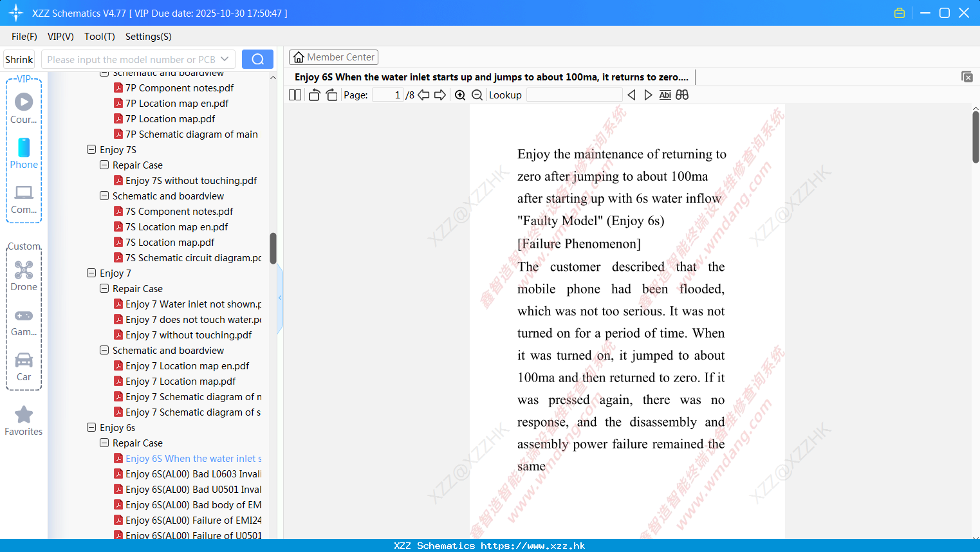980x552 pixels.
Task: Click the PDF viewer vertical scrollbar
Action: (975, 137)
